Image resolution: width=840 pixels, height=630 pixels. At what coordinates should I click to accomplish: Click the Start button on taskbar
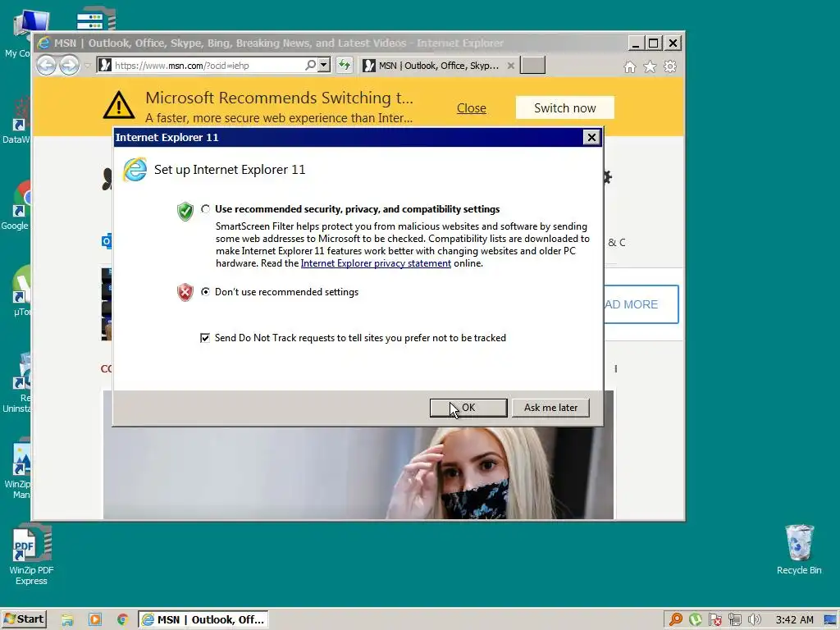(x=24, y=619)
